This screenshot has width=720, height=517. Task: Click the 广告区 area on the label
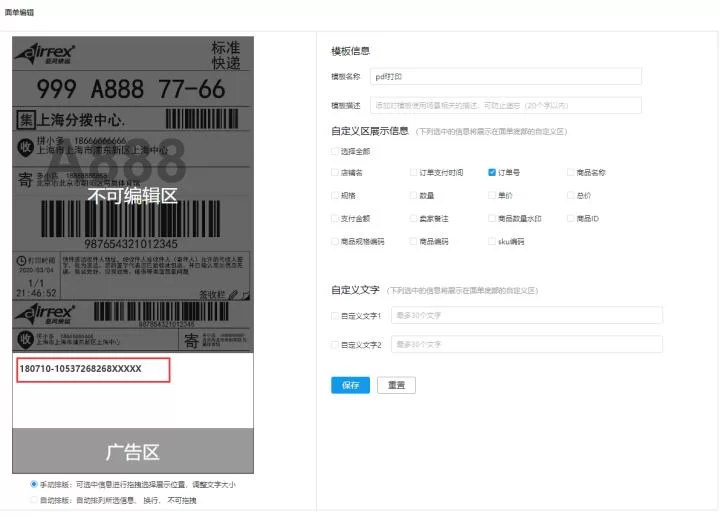133,451
